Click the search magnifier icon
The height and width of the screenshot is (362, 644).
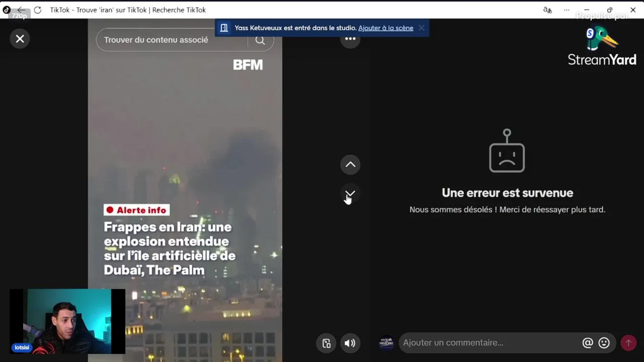(x=260, y=40)
